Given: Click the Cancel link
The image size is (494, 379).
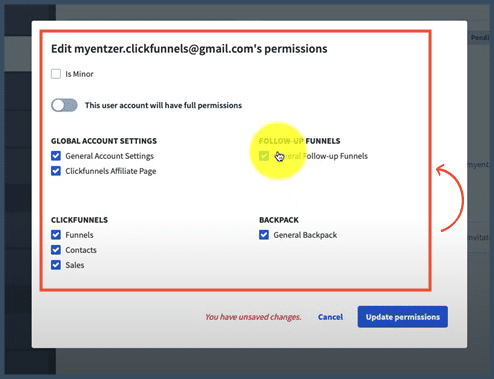Looking at the screenshot, I should click(330, 317).
